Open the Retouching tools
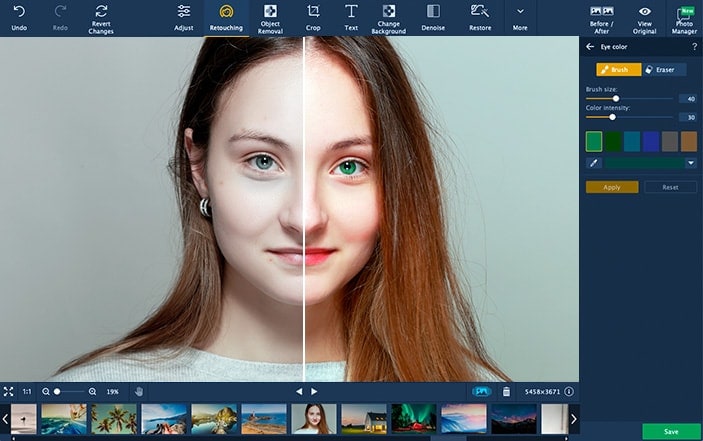The width and height of the screenshot is (703, 441). (x=226, y=17)
